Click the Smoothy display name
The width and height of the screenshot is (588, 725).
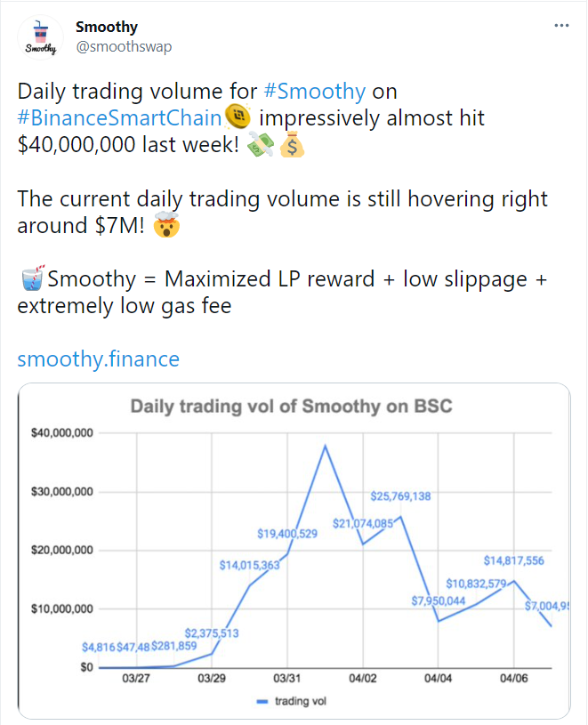107,26
